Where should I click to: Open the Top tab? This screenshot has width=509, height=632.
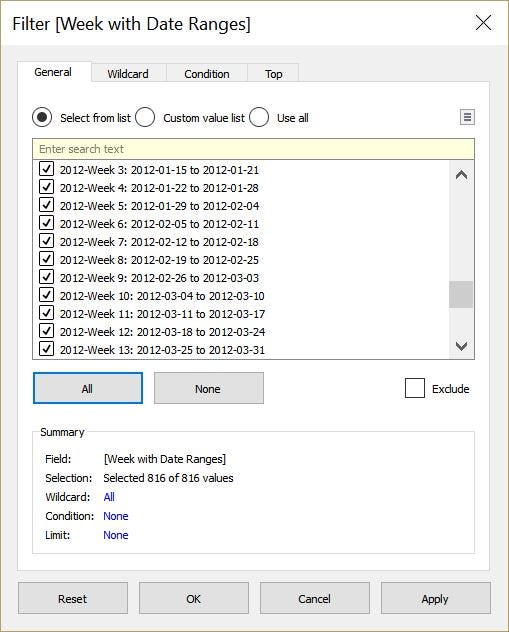point(274,74)
